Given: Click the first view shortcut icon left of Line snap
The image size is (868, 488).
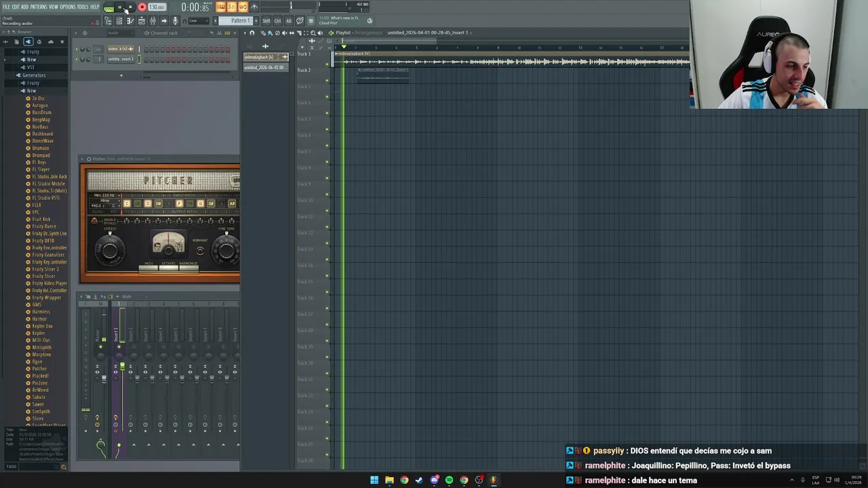Looking at the screenshot, I should 108,21.
